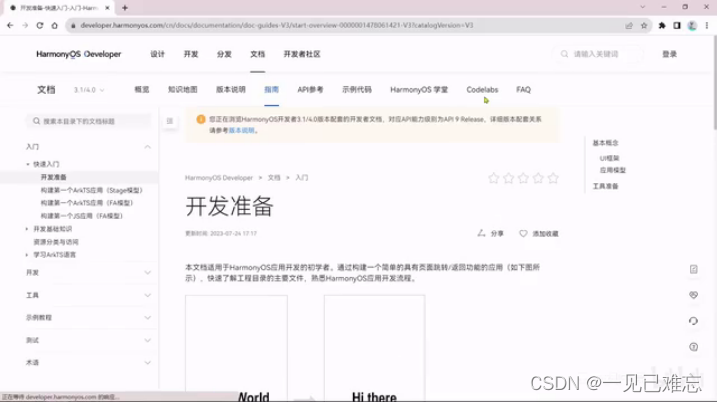Click the header keyword search field
Image resolution: width=717 pixels, height=402 pixels.
[x=599, y=54]
